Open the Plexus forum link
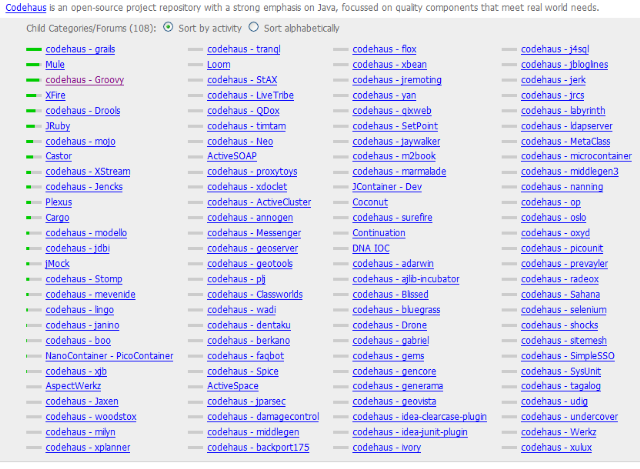Screen dimensions: 640x469 59,202
